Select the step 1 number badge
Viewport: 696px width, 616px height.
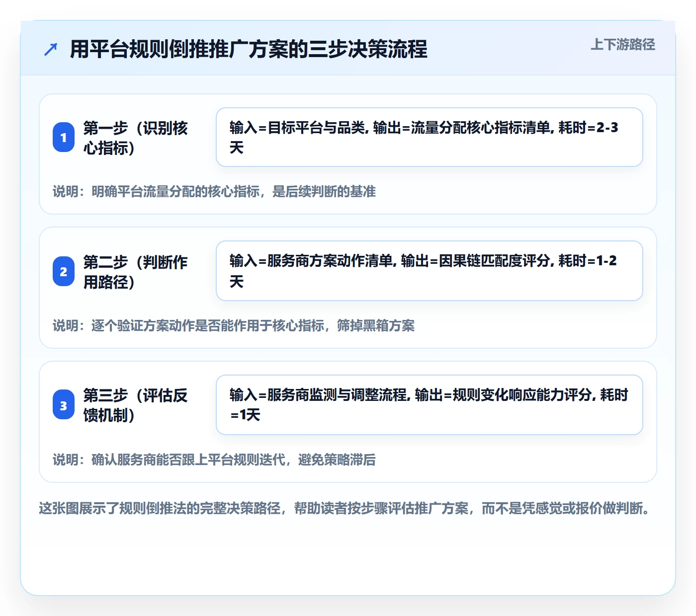tap(64, 137)
